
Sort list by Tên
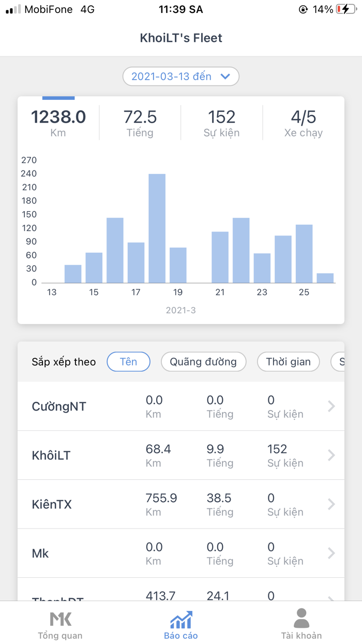coord(128,362)
